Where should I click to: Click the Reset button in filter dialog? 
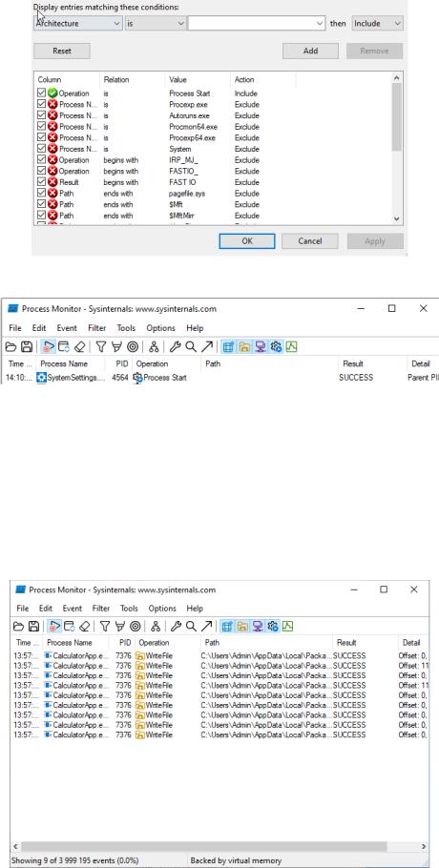(x=62, y=51)
